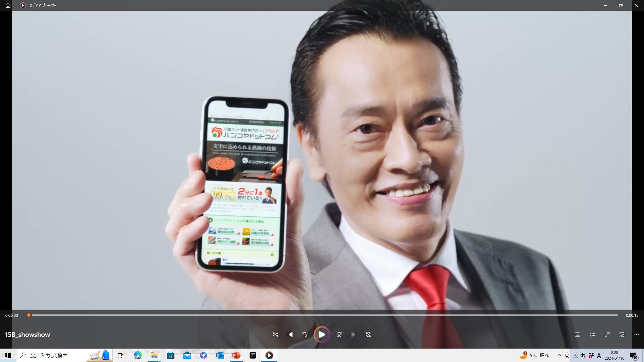Open the notification center
The width and height of the screenshot is (644, 362).
(633, 355)
